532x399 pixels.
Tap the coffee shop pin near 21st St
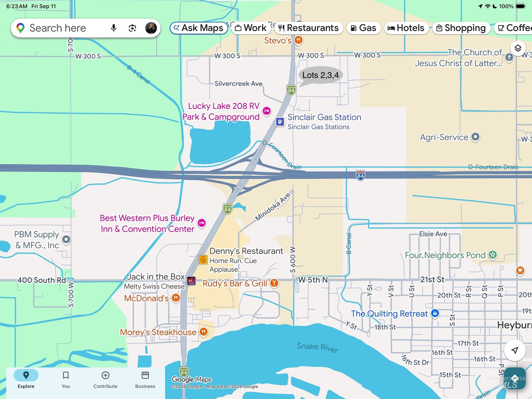(x=520, y=270)
